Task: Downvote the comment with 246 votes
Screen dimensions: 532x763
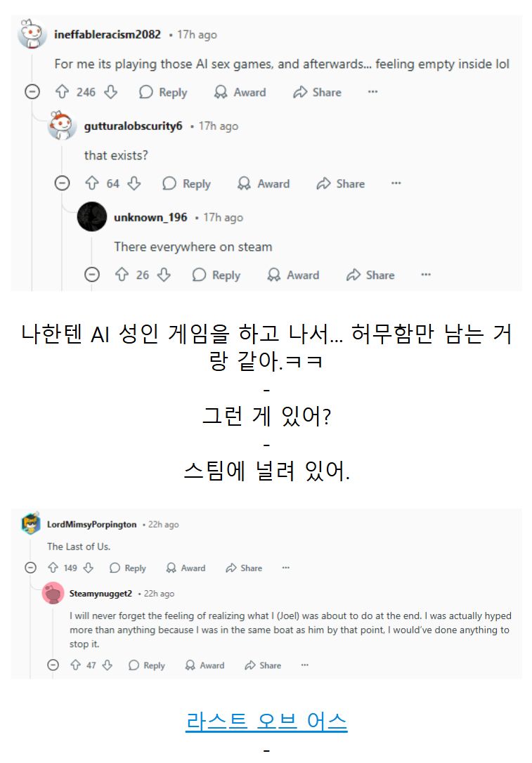Action: point(111,91)
